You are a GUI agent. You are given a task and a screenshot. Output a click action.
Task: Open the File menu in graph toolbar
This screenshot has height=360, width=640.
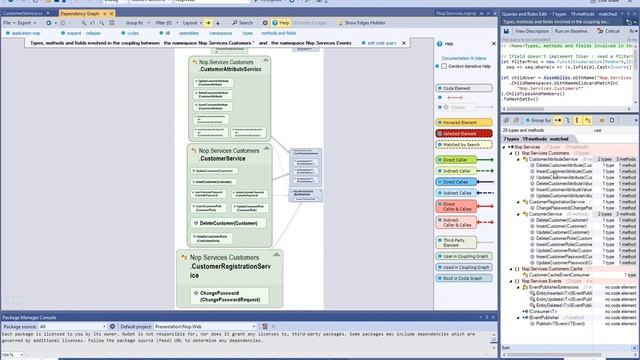[x=9, y=23]
